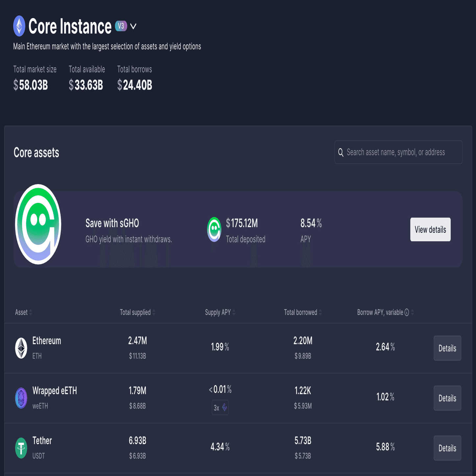Screen dimensions: 476x476
Task: Click the Ethereum logo next to Core Instance
Action: 19,26
